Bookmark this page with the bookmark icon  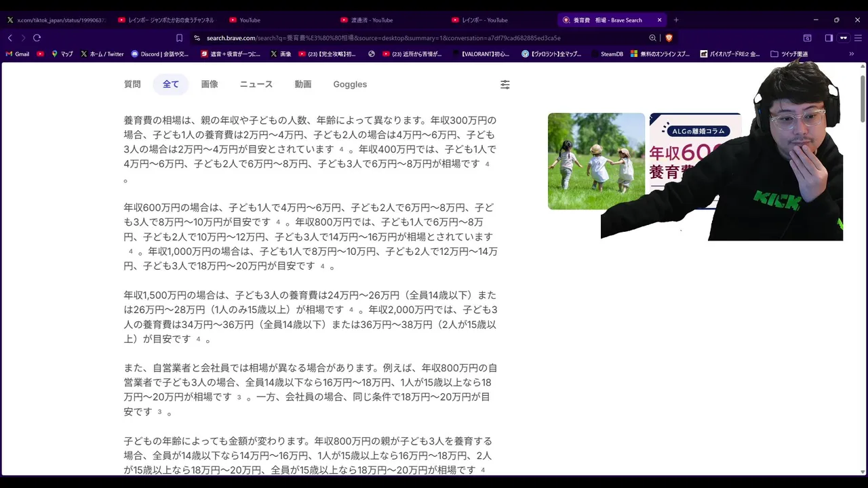click(179, 38)
